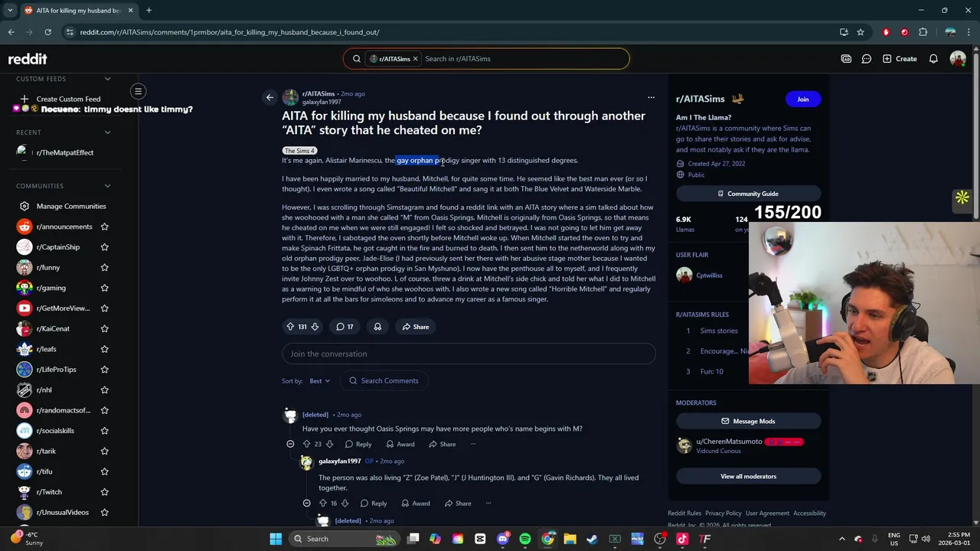The image size is (980, 551).
Task: Open the chat icon in header
Action: click(x=867, y=59)
